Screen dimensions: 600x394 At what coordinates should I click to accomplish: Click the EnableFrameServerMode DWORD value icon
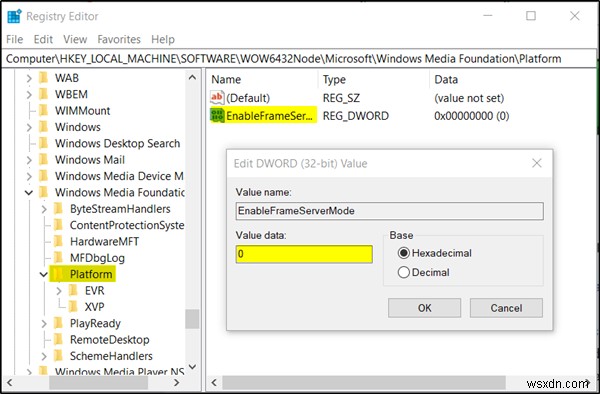tap(217, 116)
